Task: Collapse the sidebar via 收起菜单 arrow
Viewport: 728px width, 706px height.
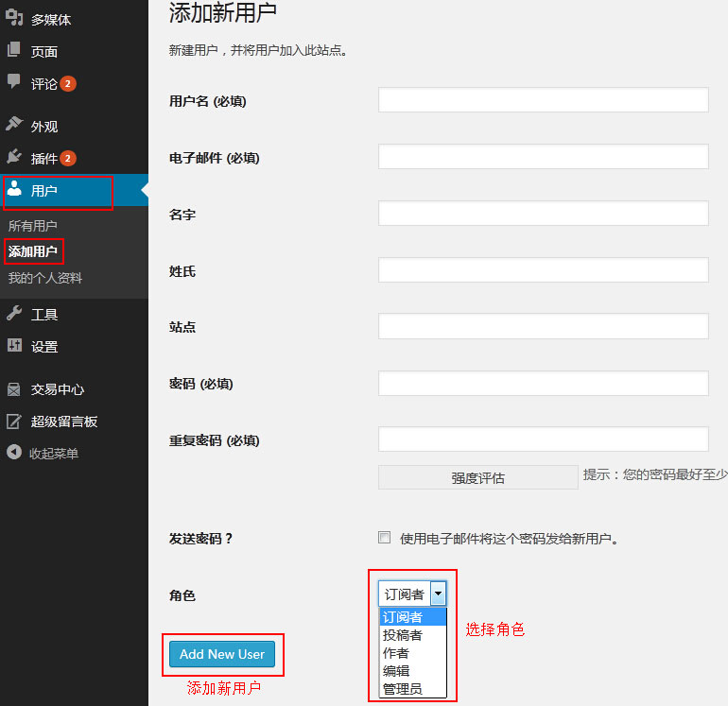Action: click(x=14, y=453)
